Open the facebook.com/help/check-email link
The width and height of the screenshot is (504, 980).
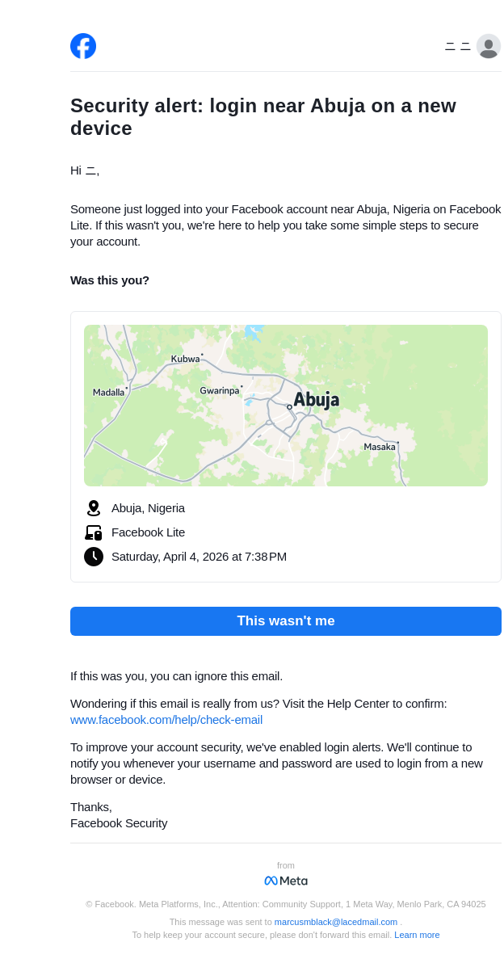pos(166,720)
